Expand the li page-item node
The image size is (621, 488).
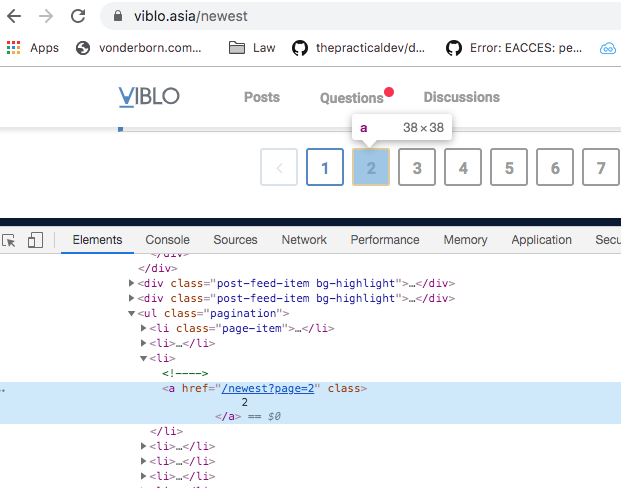pyautogui.click(x=144, y=328)
